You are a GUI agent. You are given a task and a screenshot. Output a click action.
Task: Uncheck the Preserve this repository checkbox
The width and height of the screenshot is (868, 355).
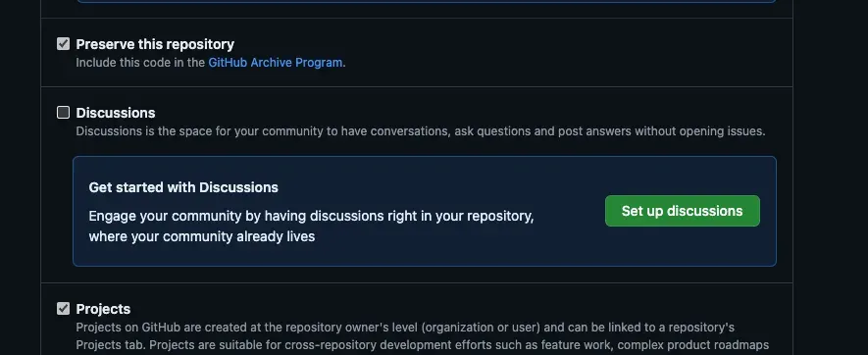(x=63, y=44)
